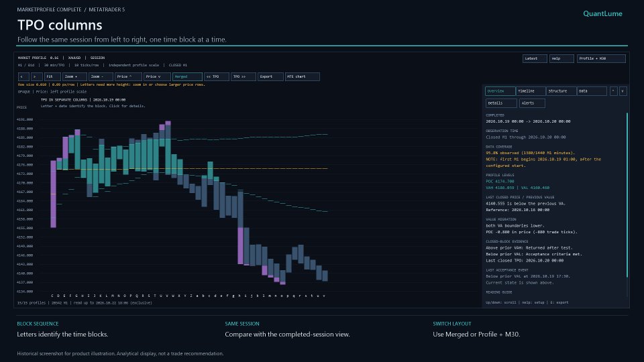Open the Help button
644x362 pixels.
[x=561, y=59]
